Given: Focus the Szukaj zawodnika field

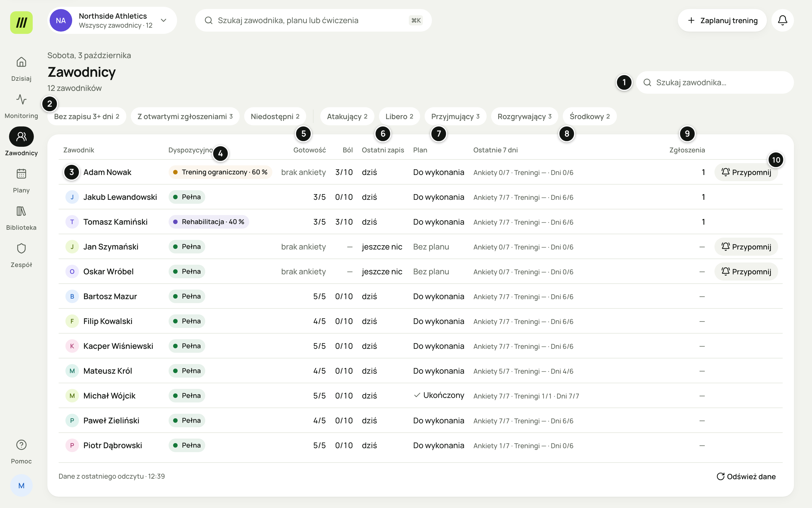Looking at the screenshot, I should coord(715,82).
